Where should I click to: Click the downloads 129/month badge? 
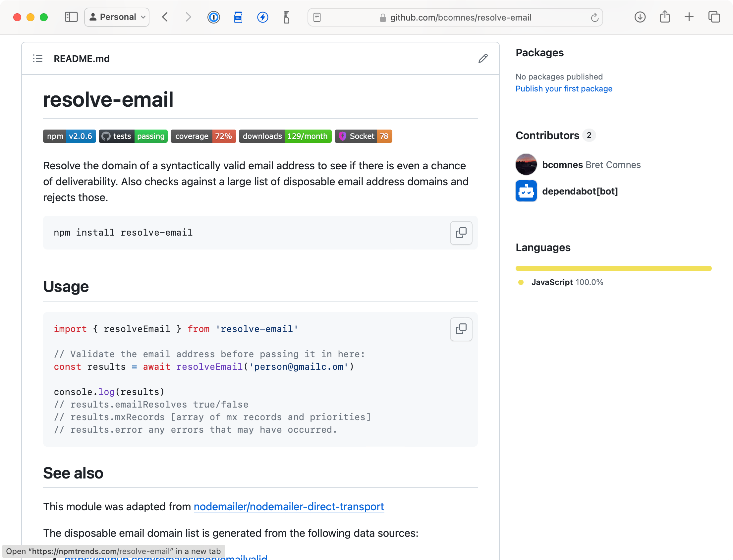[285, 136]
